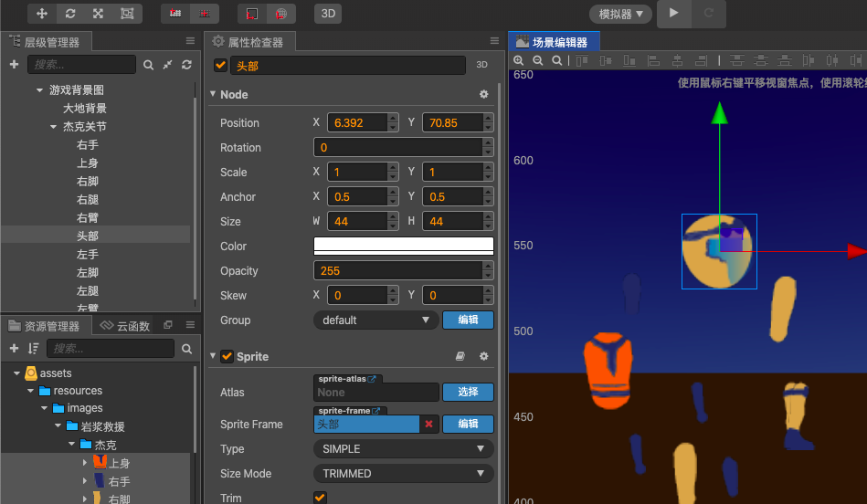Image resolution: width=867 pixels, height=504 pixels.
Task: Click the refresh preview button
Action: [x=708, y=13]
